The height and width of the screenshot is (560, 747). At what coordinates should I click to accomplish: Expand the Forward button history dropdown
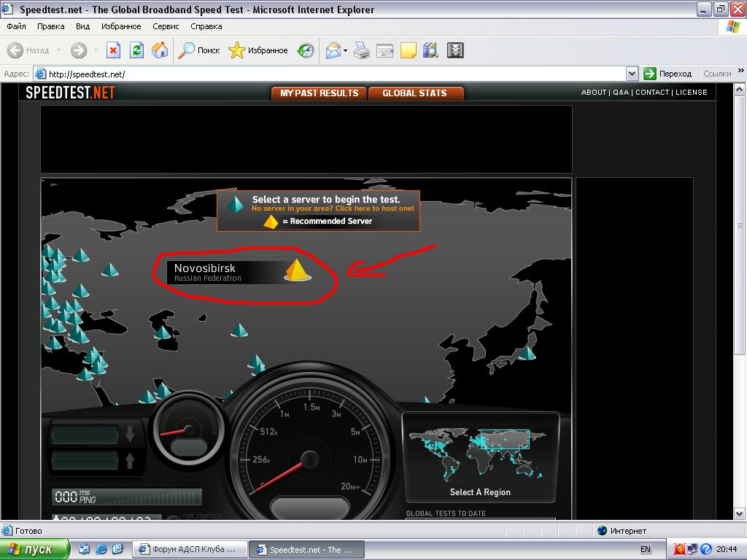tap(96, 50)
